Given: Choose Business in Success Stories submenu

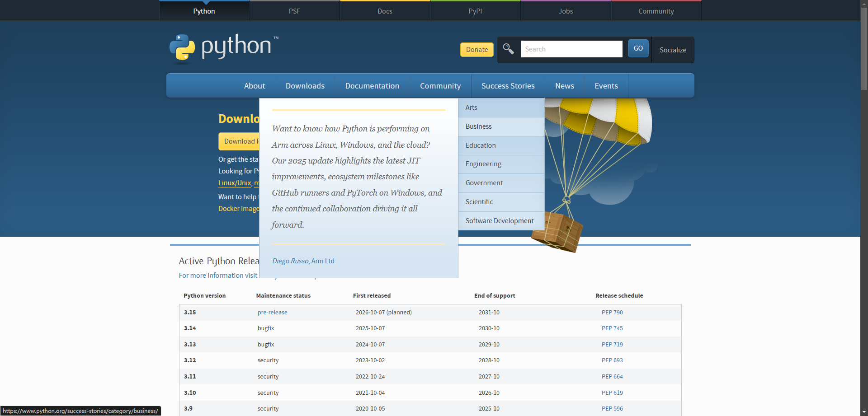Looking at the screenshot, I should point(501,126).
